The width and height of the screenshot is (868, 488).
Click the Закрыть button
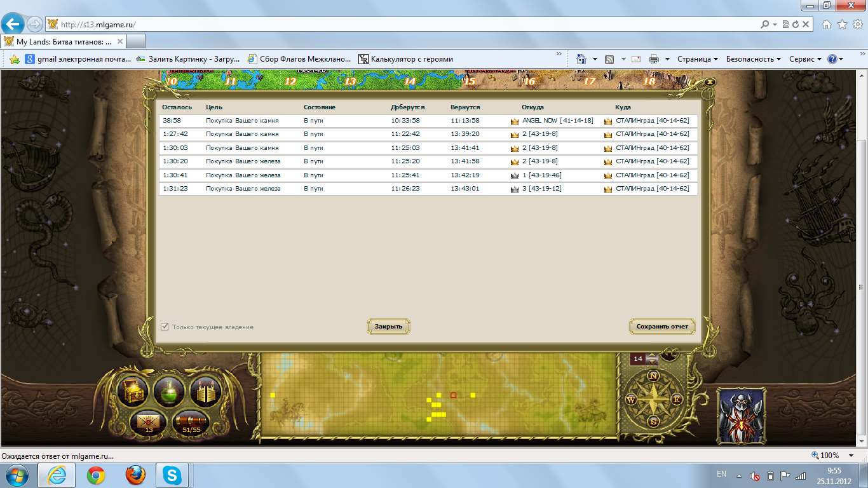pos(388,327)
